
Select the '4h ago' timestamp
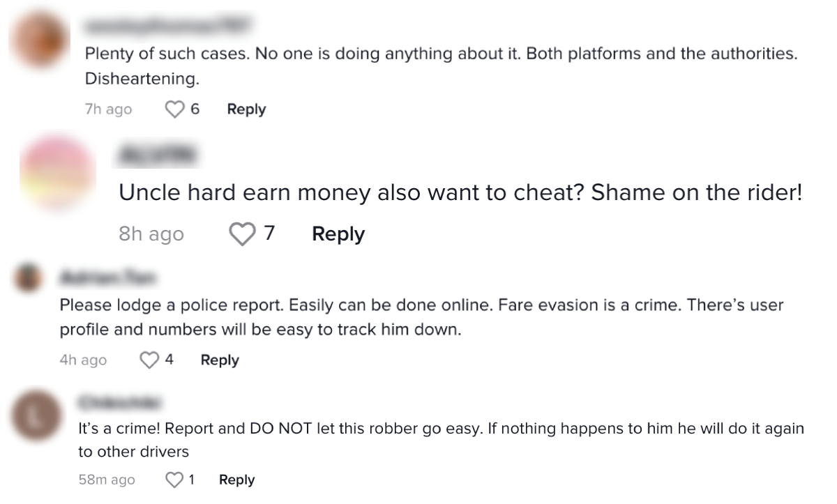click(x=83, y=360)
